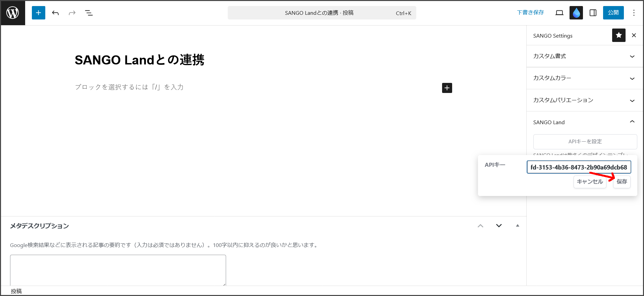The image size is (644, 296).
Task: Open the document overview list icon
Action: [89, 13]
